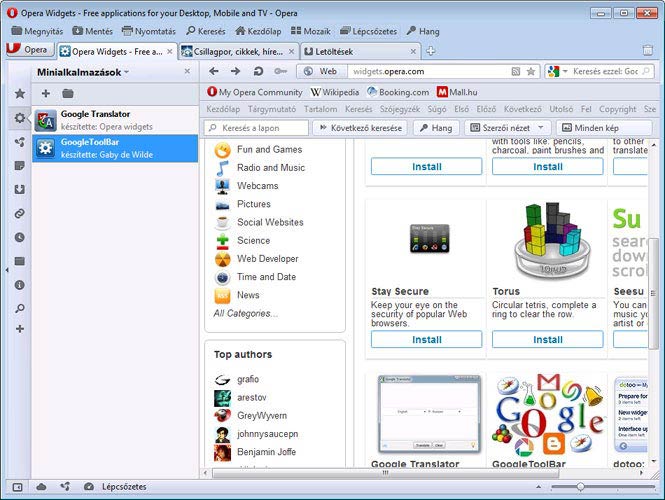The width and height of the screenshot is (665, 500).
Task: Open the Downloads panel icon in sidebar
Action: tap(20, 189)
